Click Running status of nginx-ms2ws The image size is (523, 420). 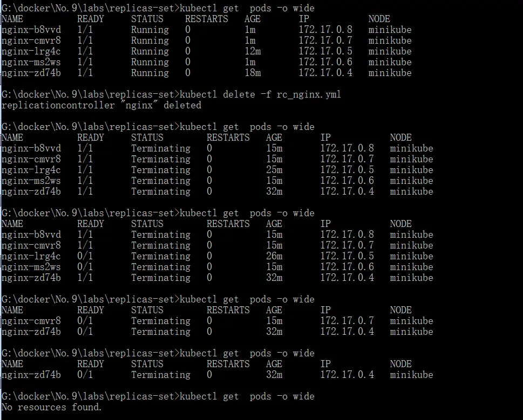click(x=150, y=63)
